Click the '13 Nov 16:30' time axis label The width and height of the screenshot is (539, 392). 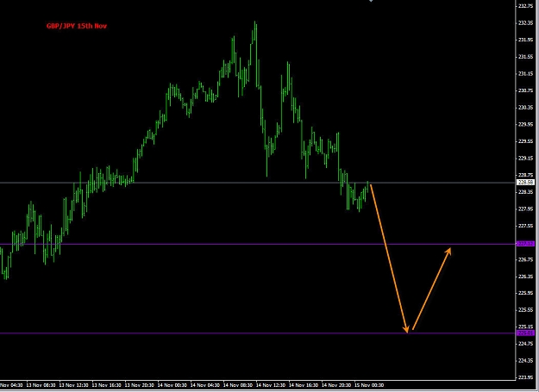(107, 385)
